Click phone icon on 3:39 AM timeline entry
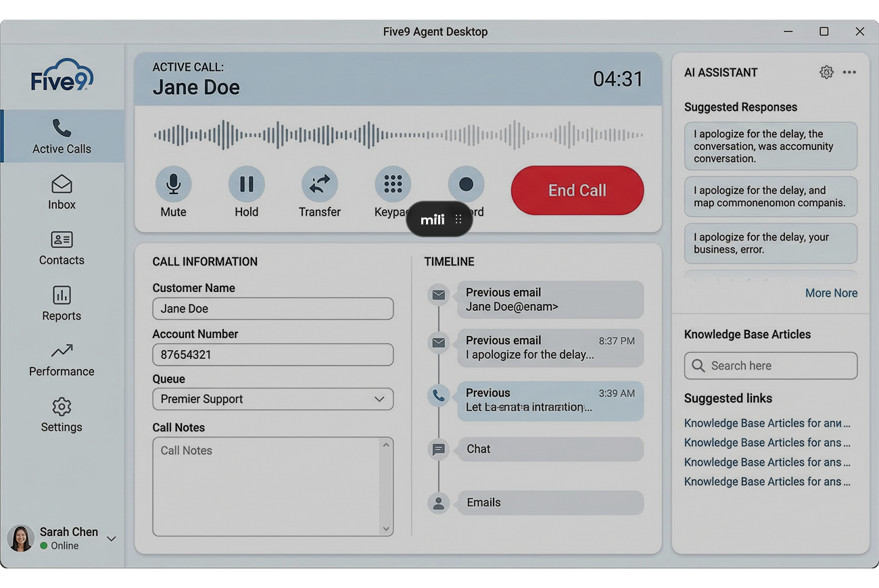Screen dimensions: 879x588 click(x=439, y=395)
